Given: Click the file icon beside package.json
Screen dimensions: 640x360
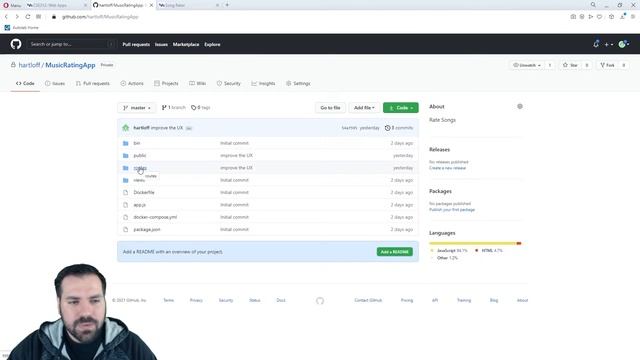Looking at the screenshot, I should tap(126, 229).
